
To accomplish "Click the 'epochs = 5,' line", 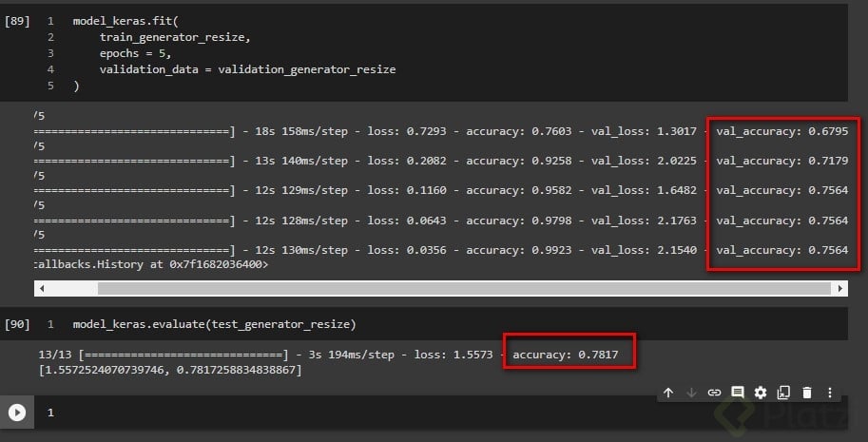I will pos(136,53).
